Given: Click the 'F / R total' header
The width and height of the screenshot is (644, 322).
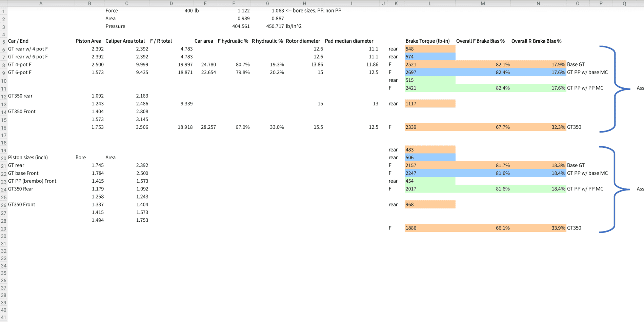Looking at the screenshot, I should click(x=161, y=41).
